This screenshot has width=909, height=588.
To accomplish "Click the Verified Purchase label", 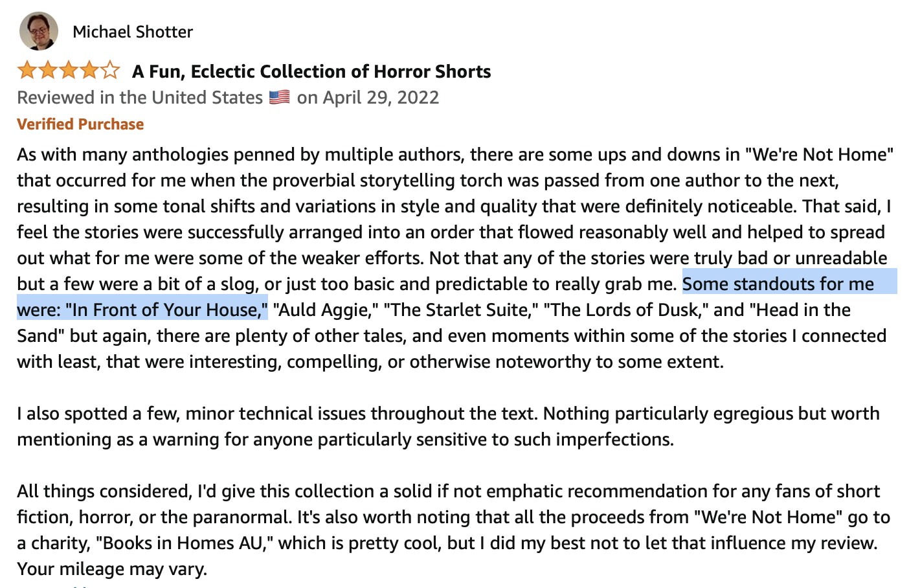I will click(x=80, y=124).
